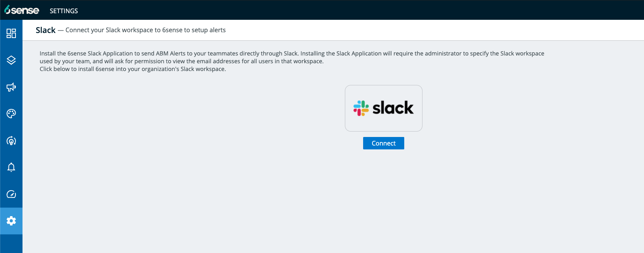Open the speedometer gauge icon

click(x=11, y=194)
